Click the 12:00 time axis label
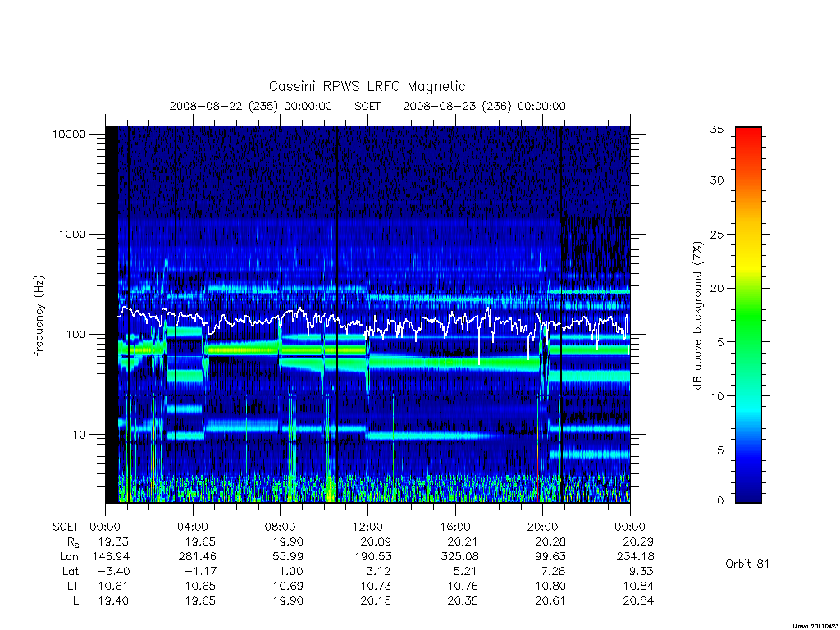 (x=367, y=527)
